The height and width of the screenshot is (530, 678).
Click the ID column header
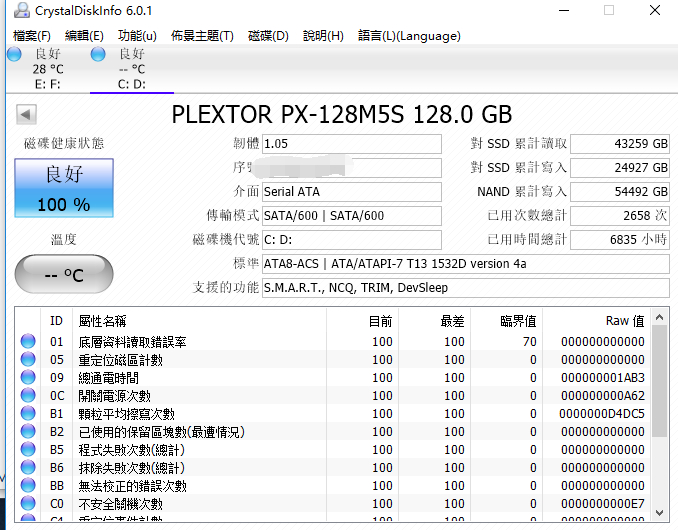57,321
